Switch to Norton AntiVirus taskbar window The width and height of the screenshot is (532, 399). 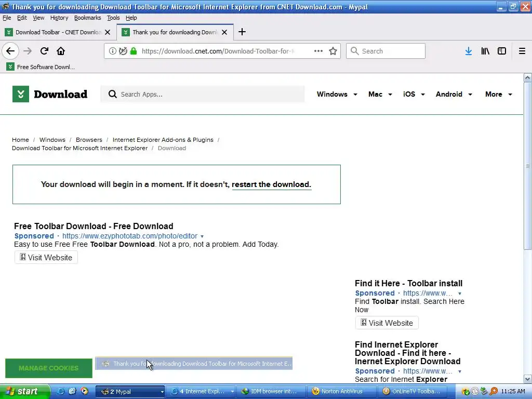click(342, 392)
